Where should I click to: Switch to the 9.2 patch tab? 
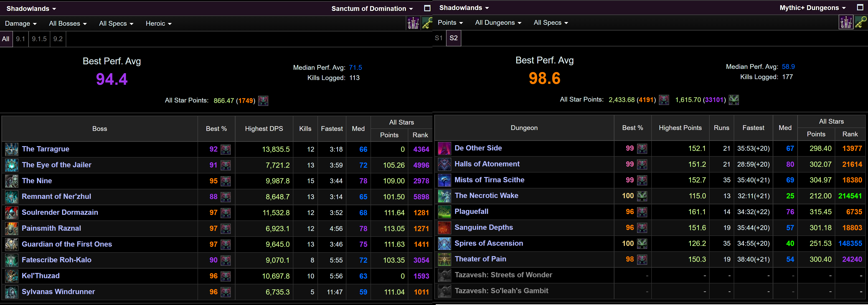[58, 39]
